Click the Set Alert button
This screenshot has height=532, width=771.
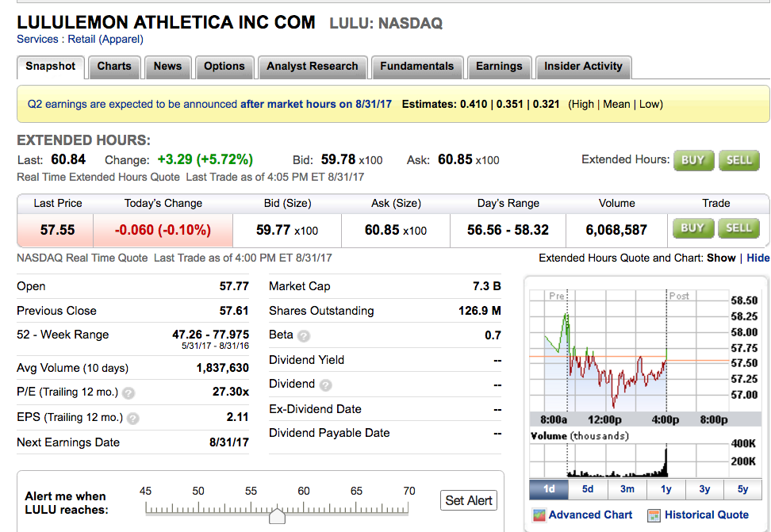point(469,500)
